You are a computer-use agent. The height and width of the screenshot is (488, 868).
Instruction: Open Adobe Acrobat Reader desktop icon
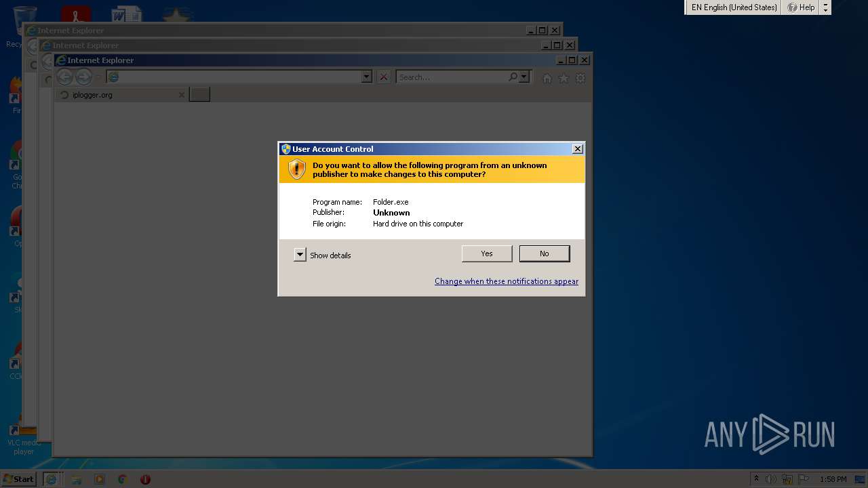coord(75,15)
